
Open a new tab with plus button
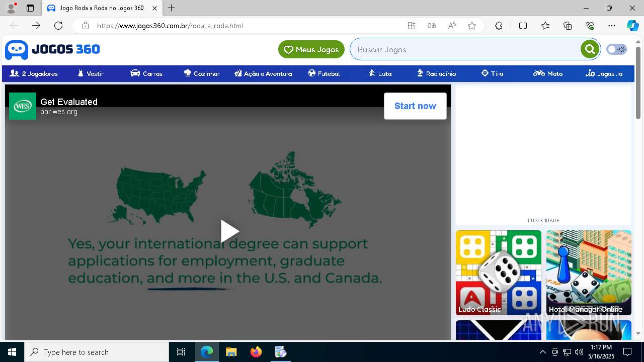click(172, 8)
